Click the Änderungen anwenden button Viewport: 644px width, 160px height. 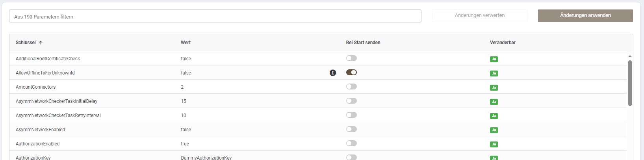[585, 15]
